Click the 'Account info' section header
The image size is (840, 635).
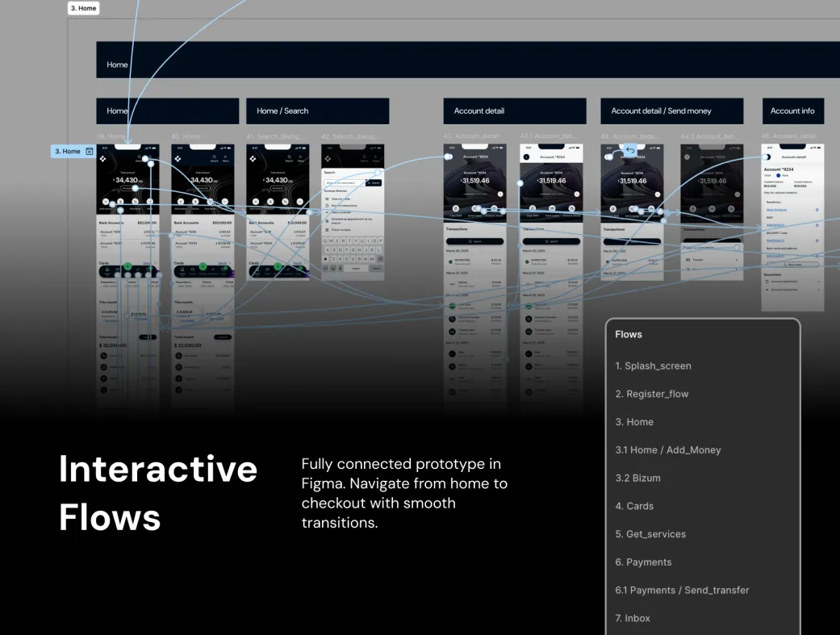click(x=792, y=111)
